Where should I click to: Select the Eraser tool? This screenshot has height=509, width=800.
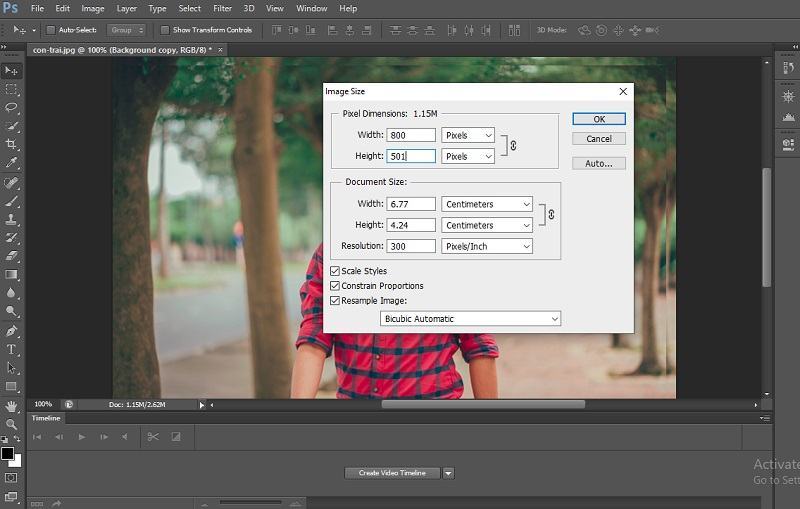pyautogui.click(x=11, y=256)
